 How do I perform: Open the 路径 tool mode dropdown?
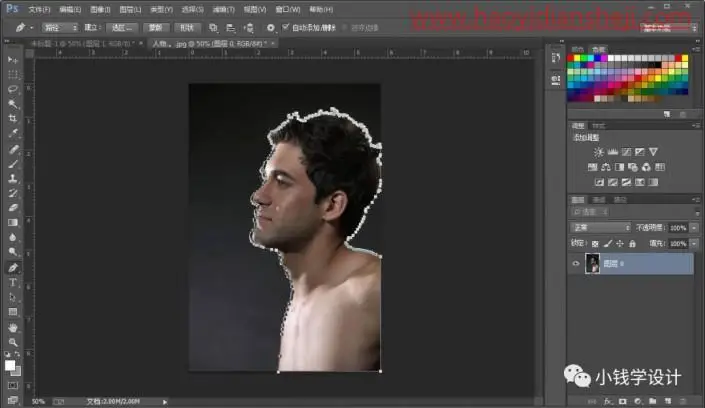click(60, 28)
